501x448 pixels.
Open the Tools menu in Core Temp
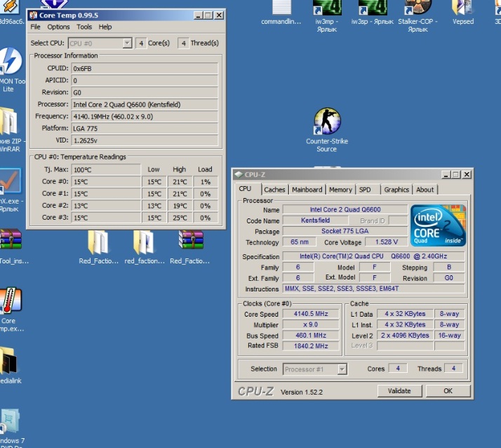[84, 27]
